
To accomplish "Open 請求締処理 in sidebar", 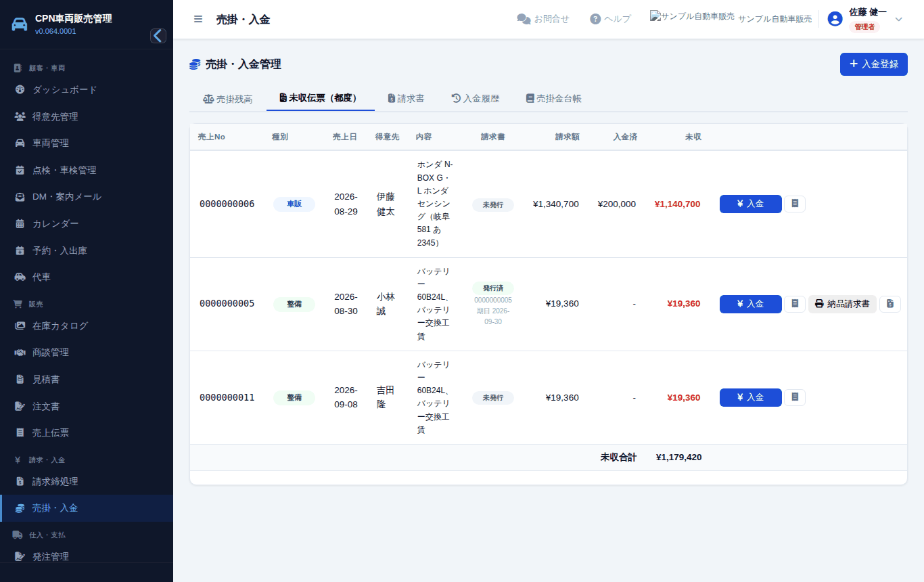I will [x=87, y=482].
